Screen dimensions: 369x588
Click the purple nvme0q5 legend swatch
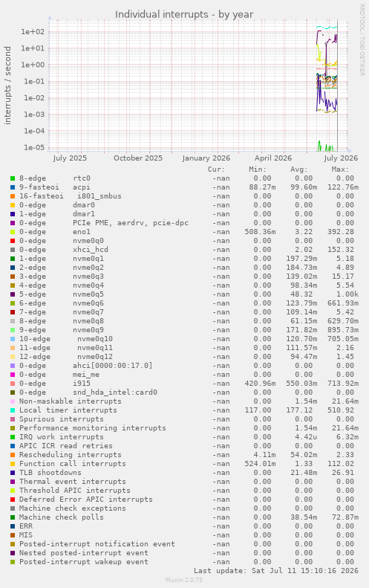tap(13, 294)
